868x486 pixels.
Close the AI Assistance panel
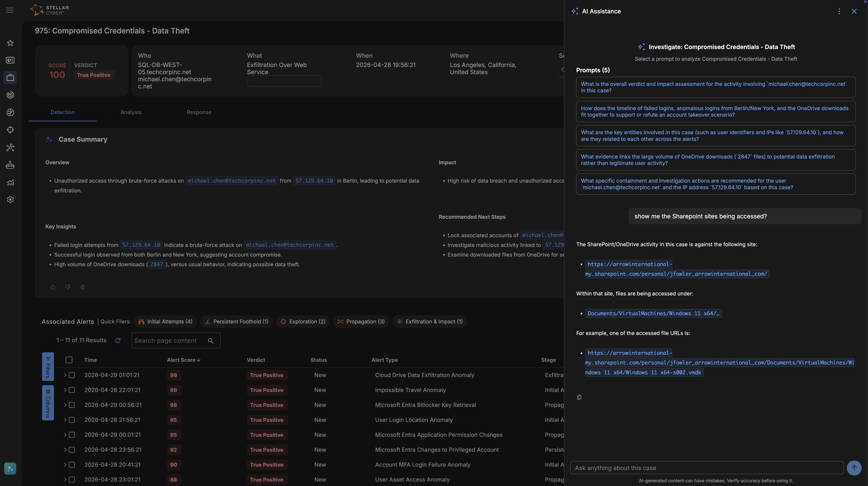(854, 12)
